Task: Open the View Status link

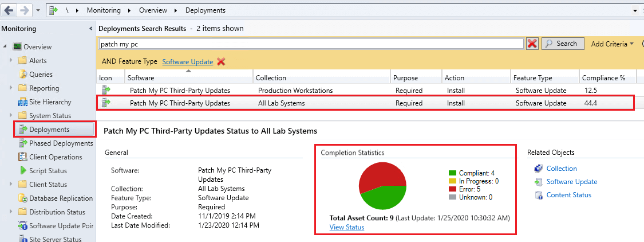Action: (x=347, y=227)
